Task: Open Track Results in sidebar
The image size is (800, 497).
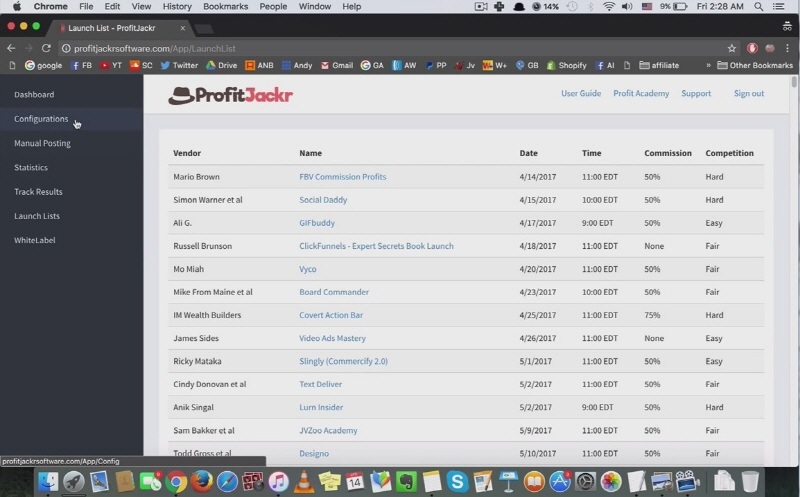Action: tap(38, 192)
